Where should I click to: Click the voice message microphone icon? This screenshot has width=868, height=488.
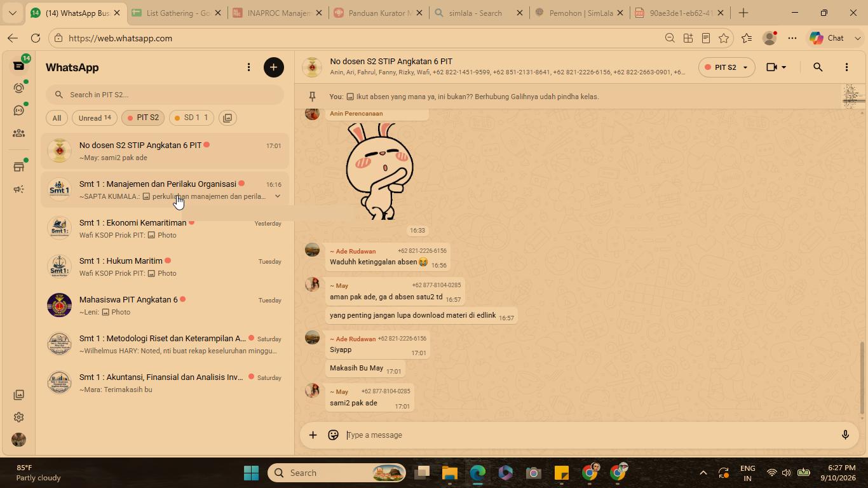coord(845,435)
